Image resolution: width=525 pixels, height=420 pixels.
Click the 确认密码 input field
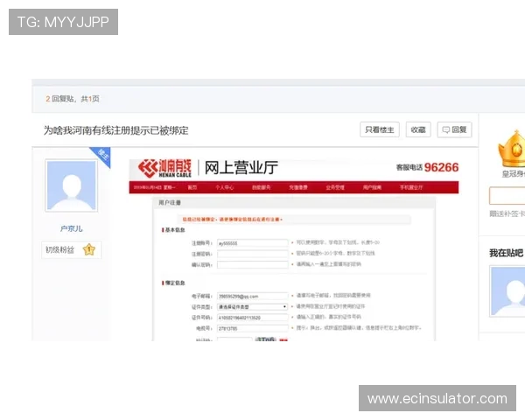coord(253,264)
